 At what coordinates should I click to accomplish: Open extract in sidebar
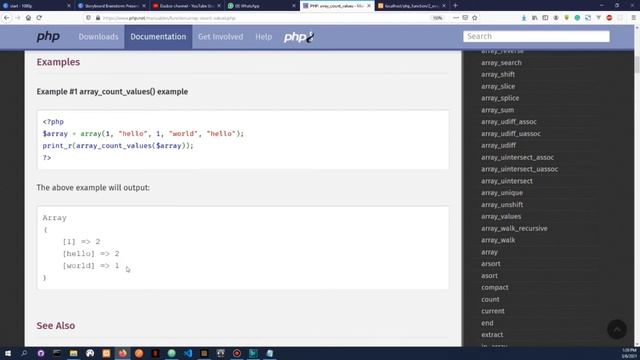pyautogui.click(x=492, y=335)
